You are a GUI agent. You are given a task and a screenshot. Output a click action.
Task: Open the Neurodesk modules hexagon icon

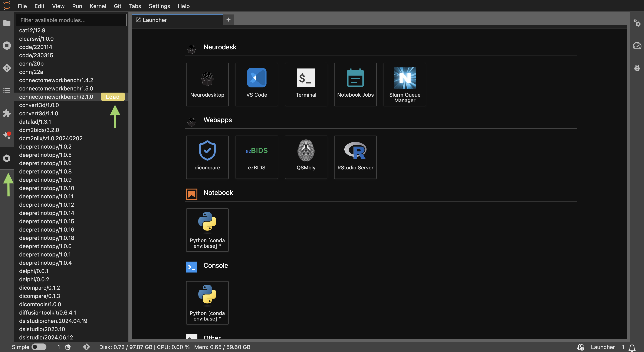tap(7, 158)
